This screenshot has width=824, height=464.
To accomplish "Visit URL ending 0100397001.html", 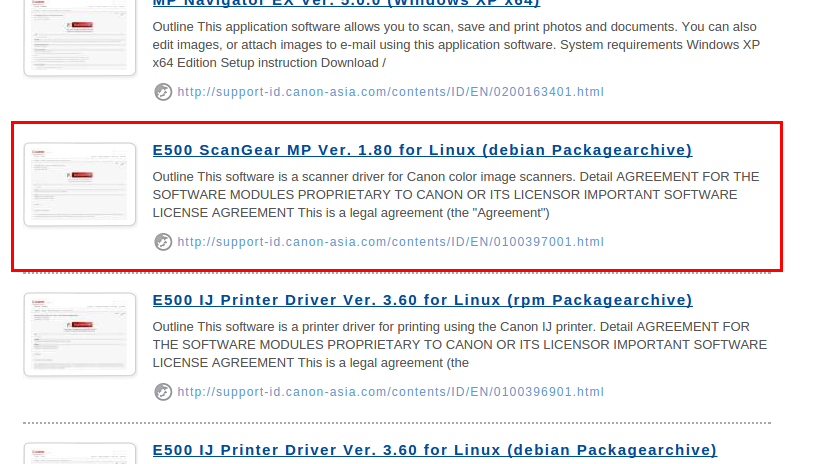I will (x=390, y=242).
